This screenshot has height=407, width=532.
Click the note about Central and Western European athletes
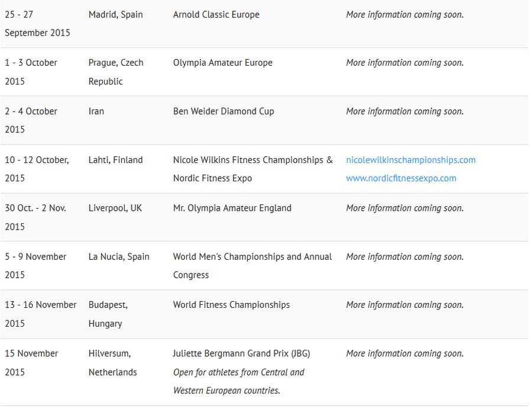tap(238, 381)
